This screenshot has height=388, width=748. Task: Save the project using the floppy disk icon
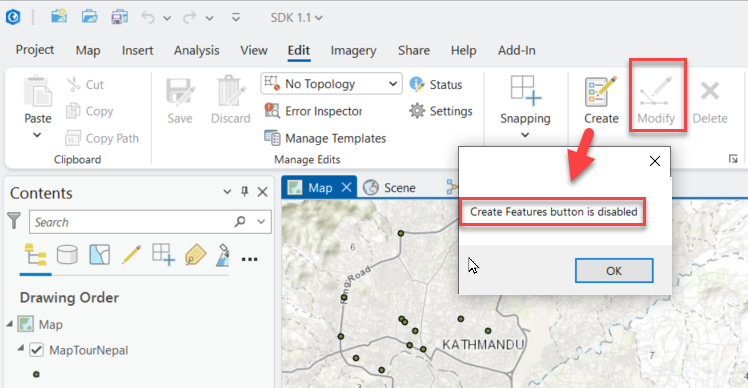119,17
